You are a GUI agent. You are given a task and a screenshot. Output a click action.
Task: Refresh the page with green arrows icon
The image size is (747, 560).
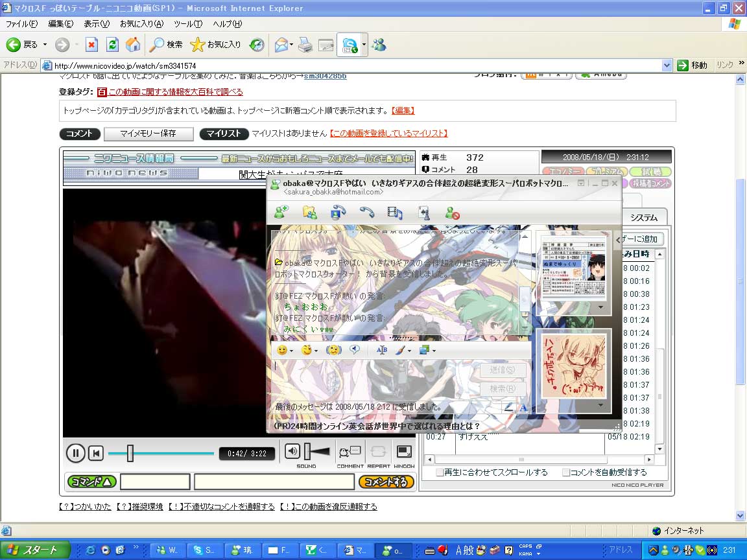pos(112,45)
